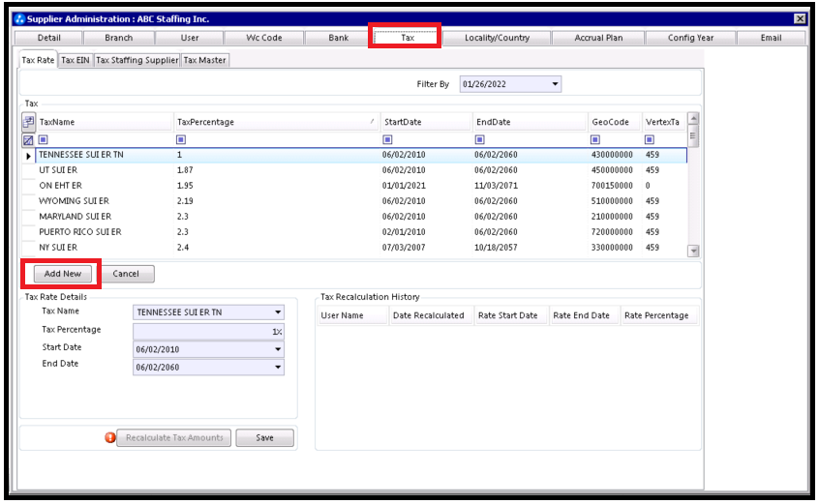Open the Bank tab
819x504 pixels.
pyautogui.click(x=339, y=38)
